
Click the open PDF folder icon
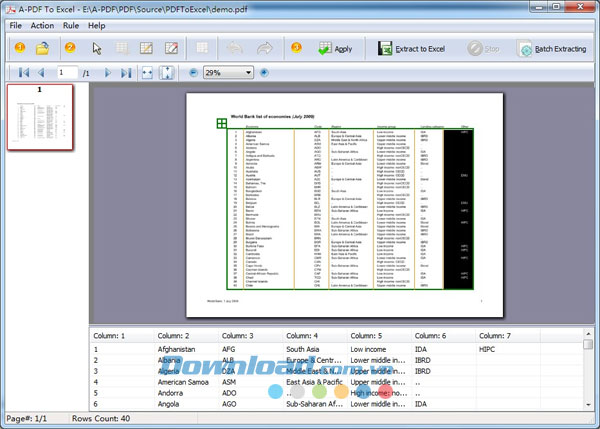[x=42, y=48]
